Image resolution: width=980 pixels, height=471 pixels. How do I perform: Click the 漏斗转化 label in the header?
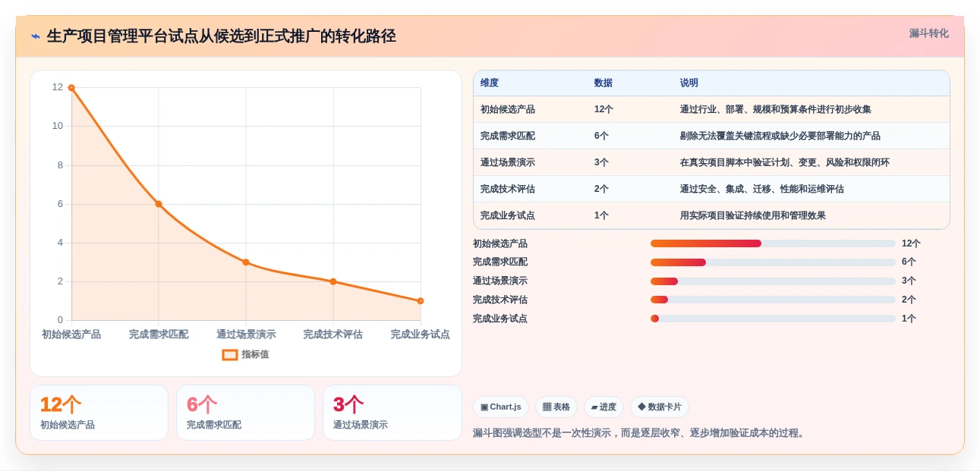[928, 33]
